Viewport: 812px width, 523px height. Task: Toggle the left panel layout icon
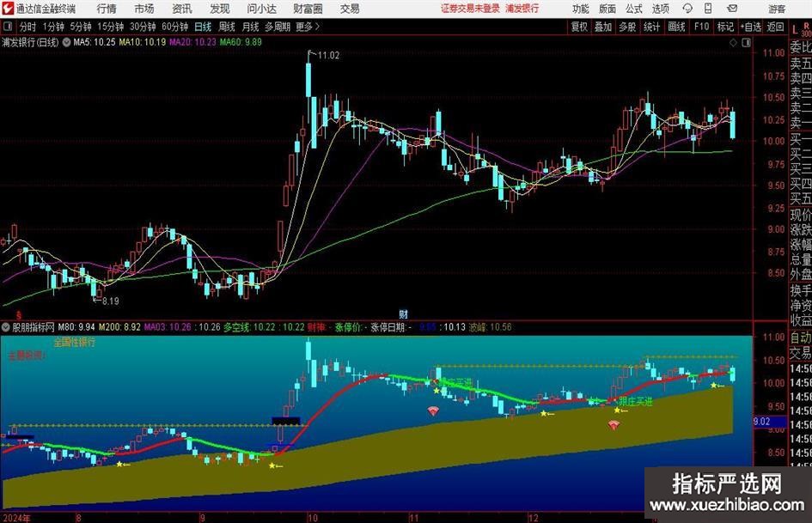pos(8,27)
